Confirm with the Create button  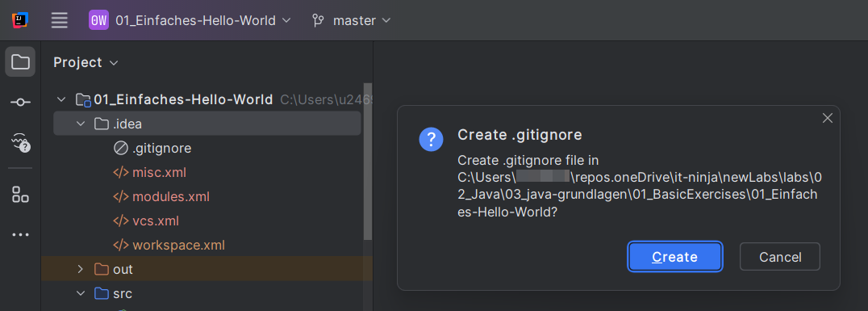click(x=674, y=257)
